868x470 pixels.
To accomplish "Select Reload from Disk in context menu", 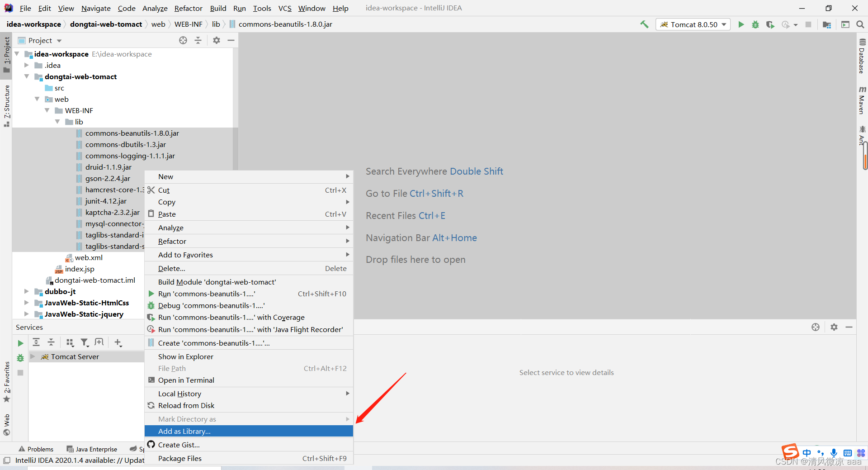I will pos(249,405).
